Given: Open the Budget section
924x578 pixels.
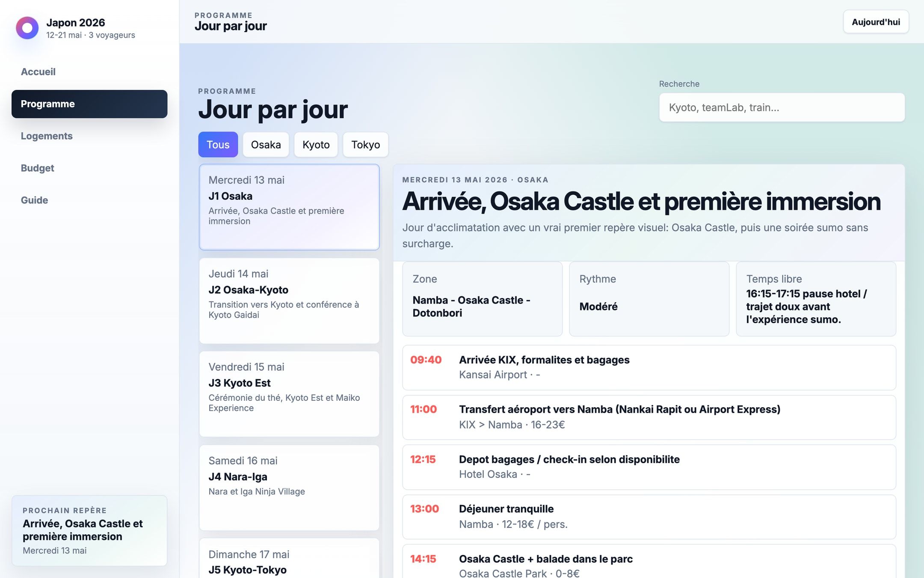Looking at the screenshot, I should (89, 168).
